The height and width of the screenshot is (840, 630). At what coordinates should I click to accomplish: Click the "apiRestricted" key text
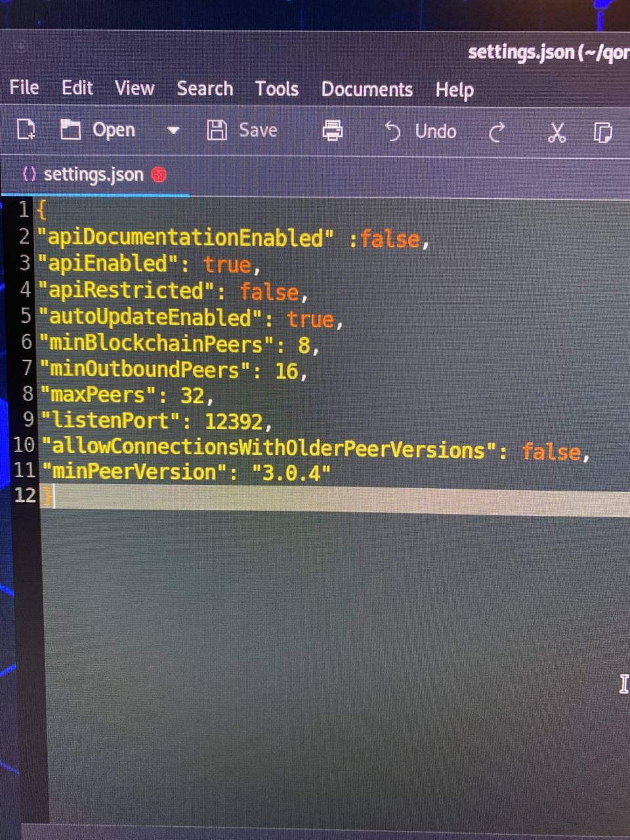(127, 291)
